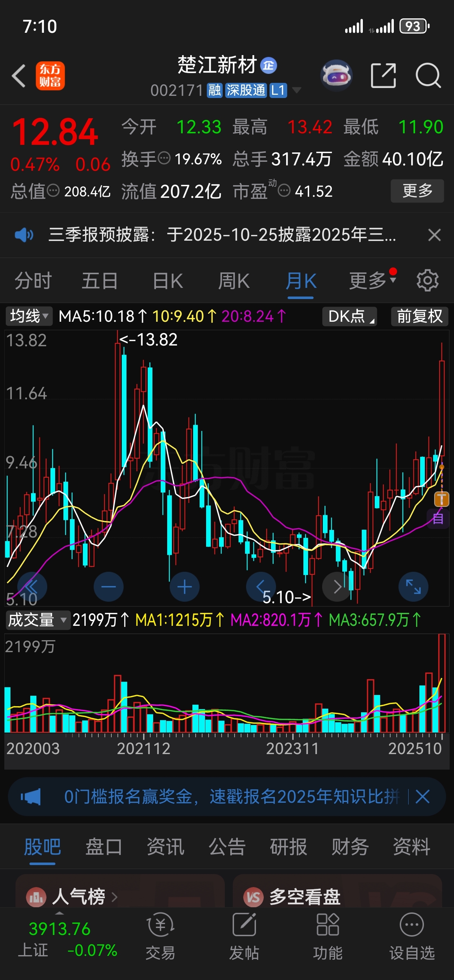
Task: Select the 股吧 tab
Action: click(42, 847)
